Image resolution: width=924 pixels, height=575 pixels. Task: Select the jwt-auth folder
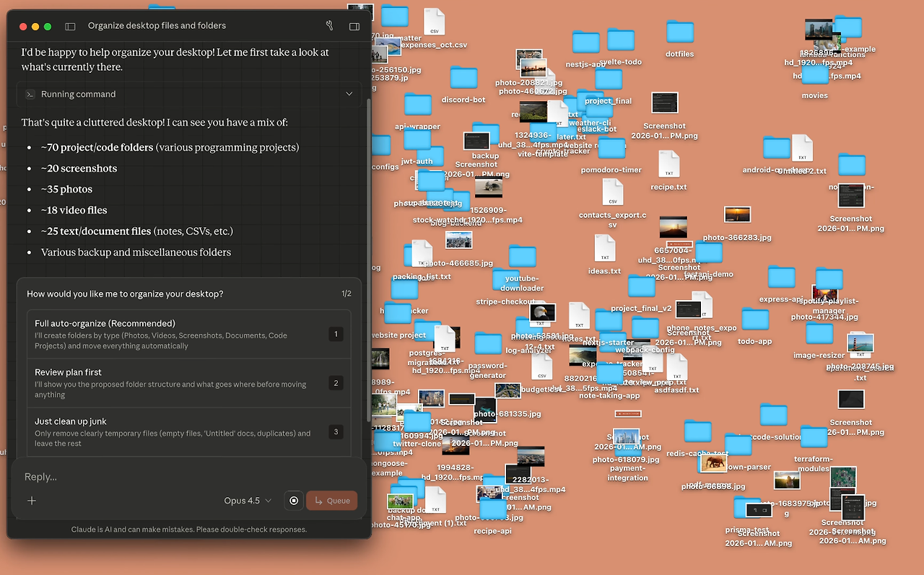[x=417, y=140]
